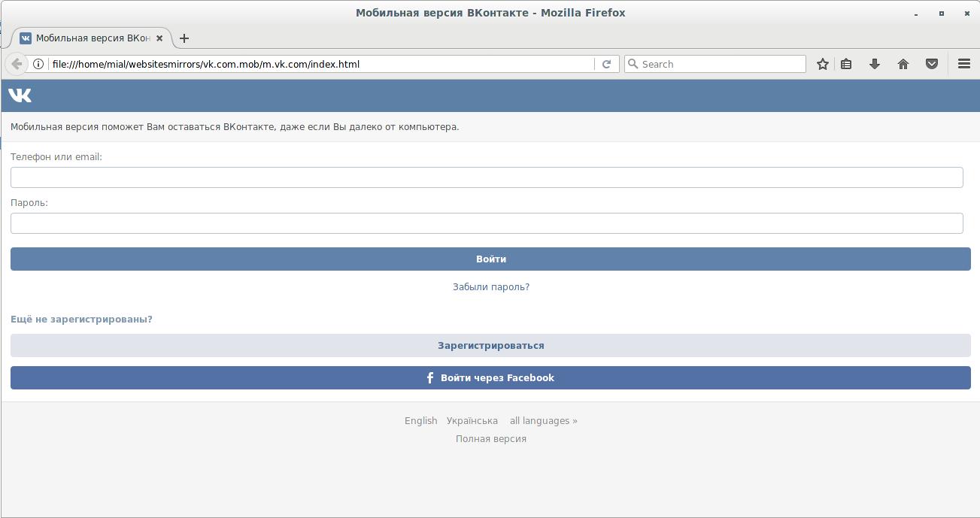Click the site information icon in address bar
The width and height of the screenshot is (980, 518).
click(x=38, y=64)
